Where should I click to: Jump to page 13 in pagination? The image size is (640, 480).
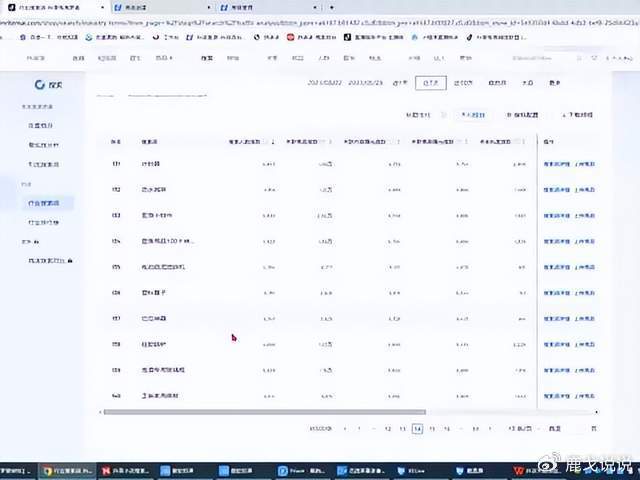click(402, 428)
